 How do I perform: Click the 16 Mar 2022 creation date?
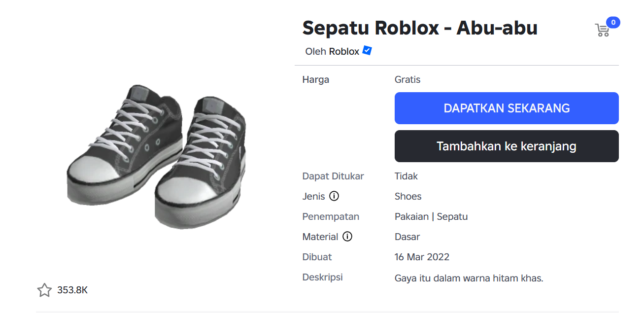(x=422, y=257)
